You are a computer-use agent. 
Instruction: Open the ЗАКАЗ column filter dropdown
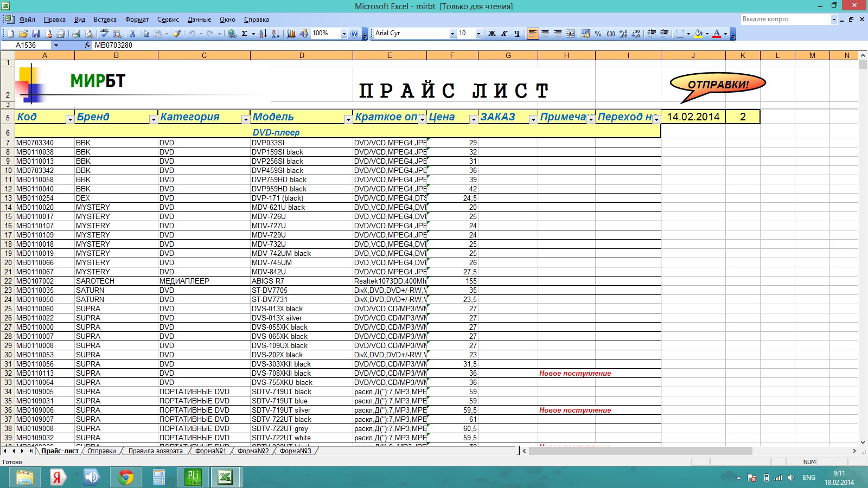(533, 119)
